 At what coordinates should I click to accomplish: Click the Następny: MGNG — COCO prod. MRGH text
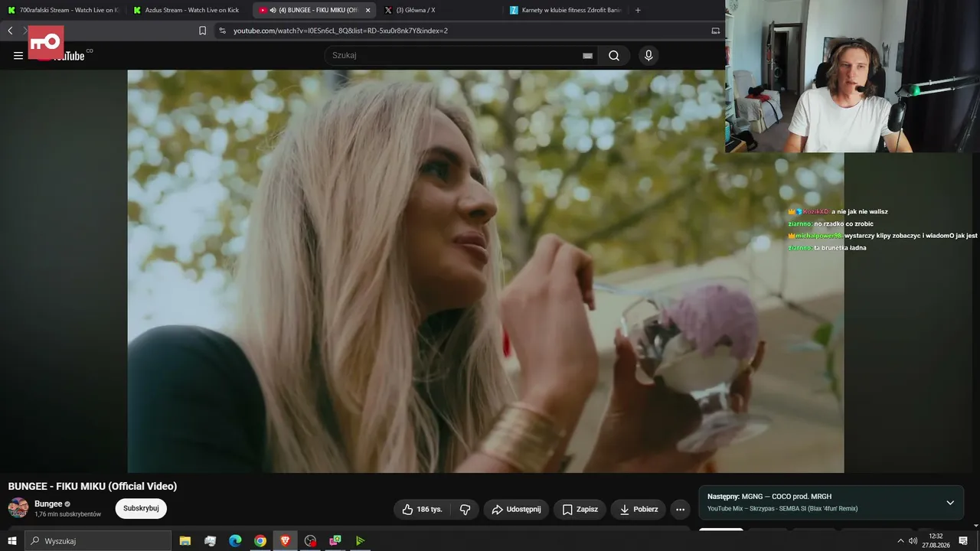[769, 497]
